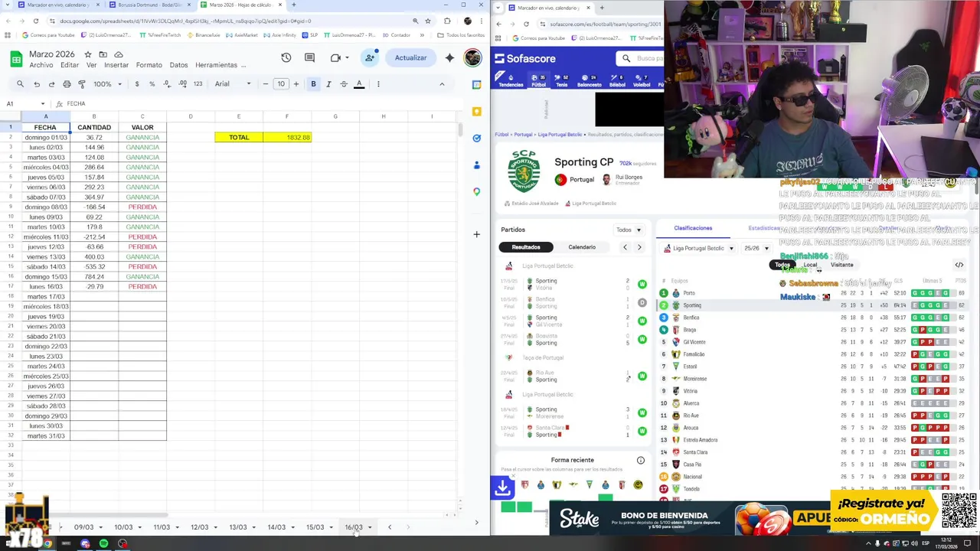Screen dimensions: 980x551
Task: Select the yellow TOTAL cell
Action: tap(239, 137)
